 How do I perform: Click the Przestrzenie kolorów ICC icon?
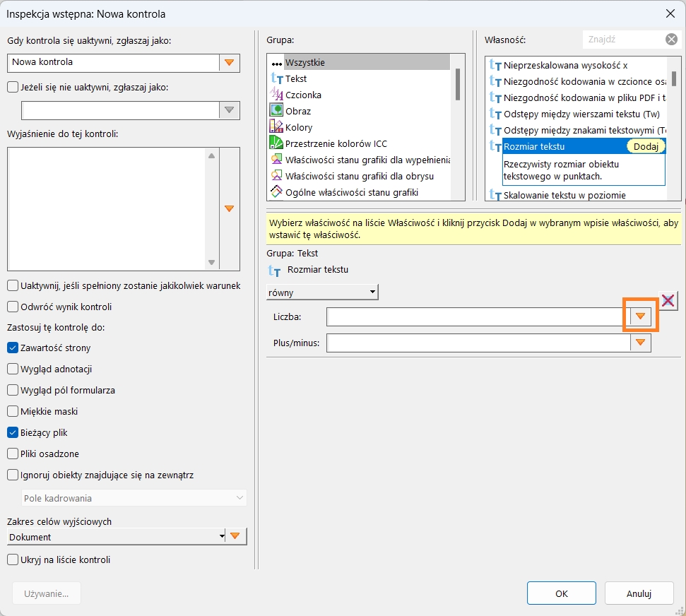pos(276,143)
